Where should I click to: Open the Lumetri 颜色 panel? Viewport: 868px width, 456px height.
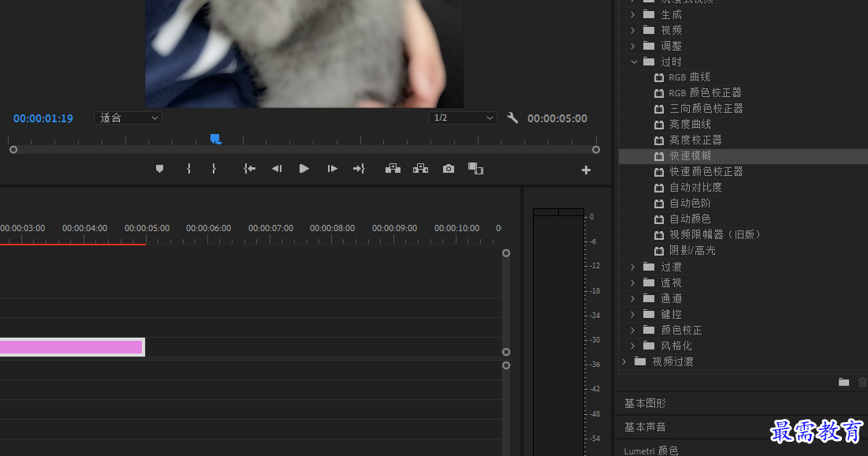tap(651, 451)
